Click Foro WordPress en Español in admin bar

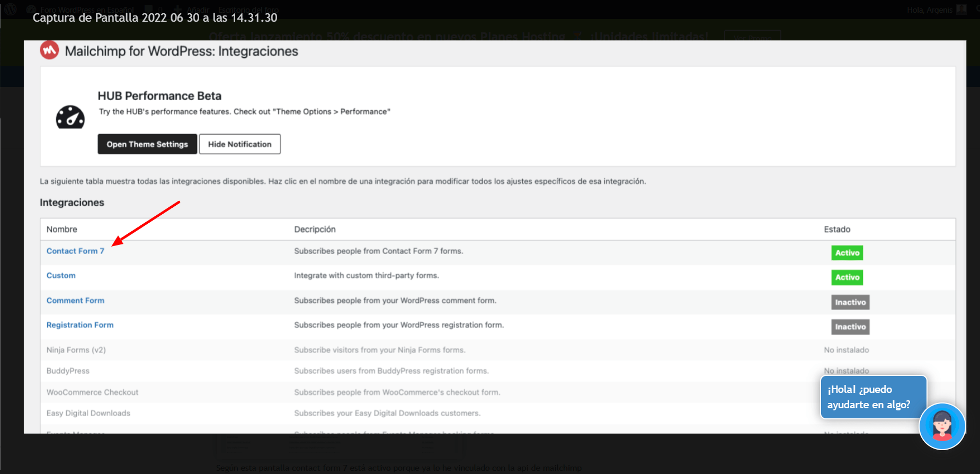87,10
